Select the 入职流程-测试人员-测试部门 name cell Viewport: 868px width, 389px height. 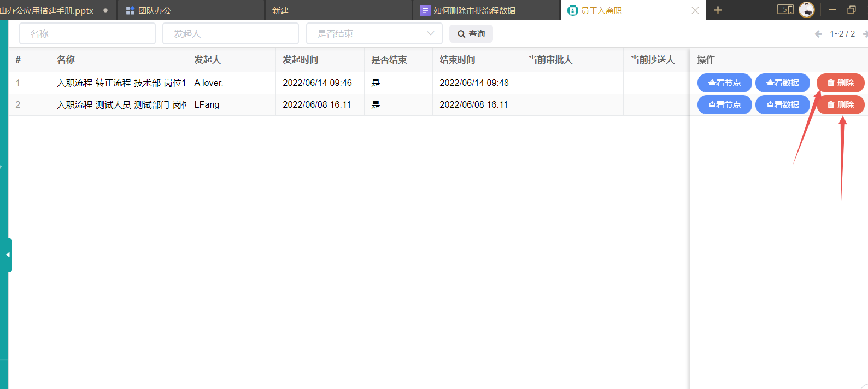tap(119, 105)
